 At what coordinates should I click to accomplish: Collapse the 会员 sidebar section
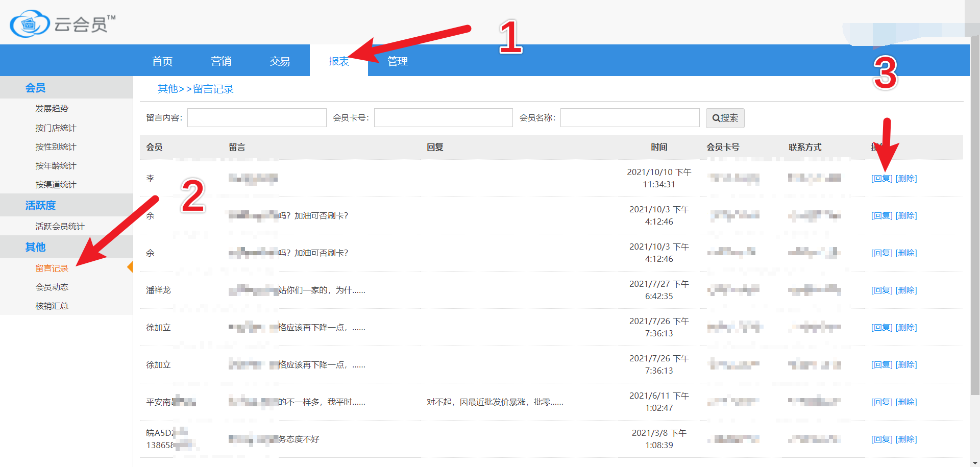(66, 88)
